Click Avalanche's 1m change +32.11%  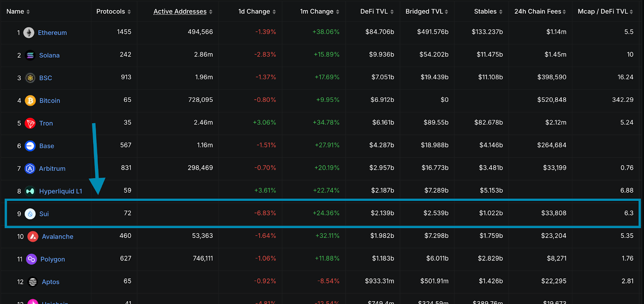click(327, 236)
